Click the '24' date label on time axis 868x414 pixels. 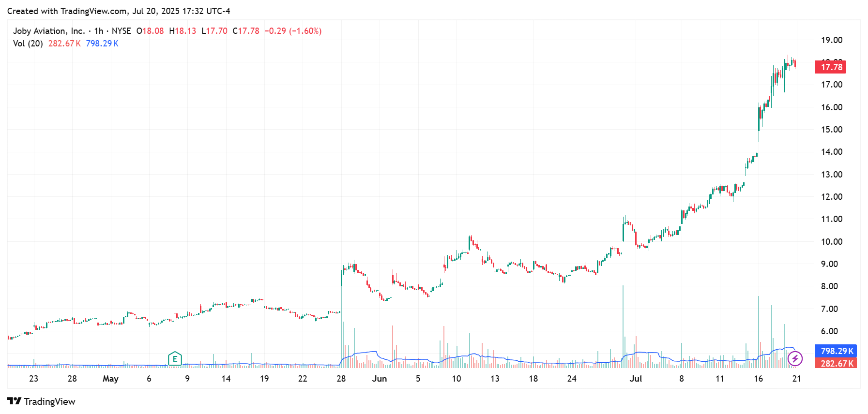pos(572,379)
